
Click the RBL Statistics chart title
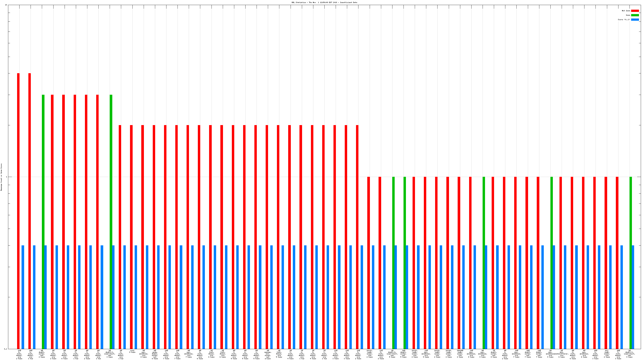click(324, 2)
